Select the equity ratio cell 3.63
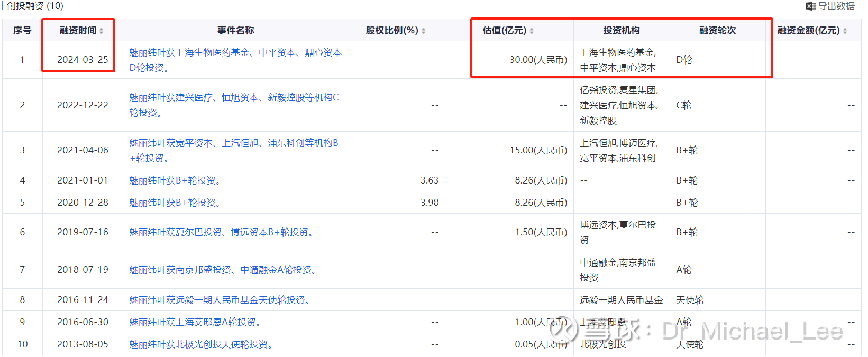The height and width of the screenshot is (357, 868). click(397, 180)
